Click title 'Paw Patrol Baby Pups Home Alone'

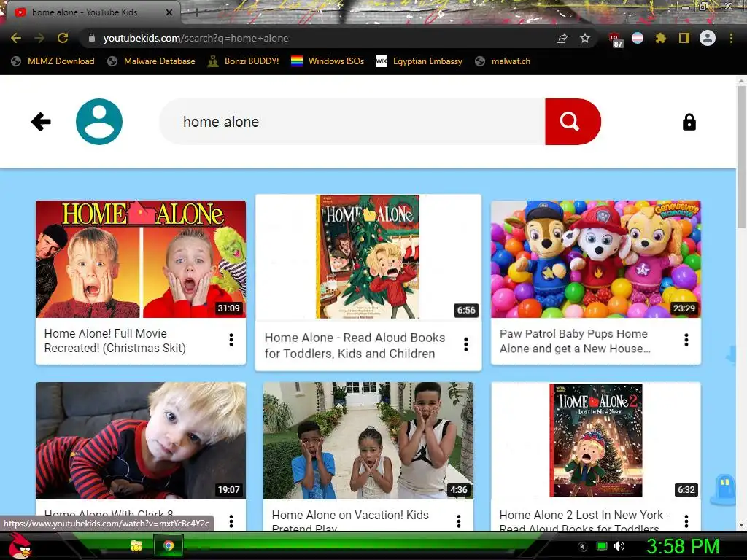pos(575,341)
